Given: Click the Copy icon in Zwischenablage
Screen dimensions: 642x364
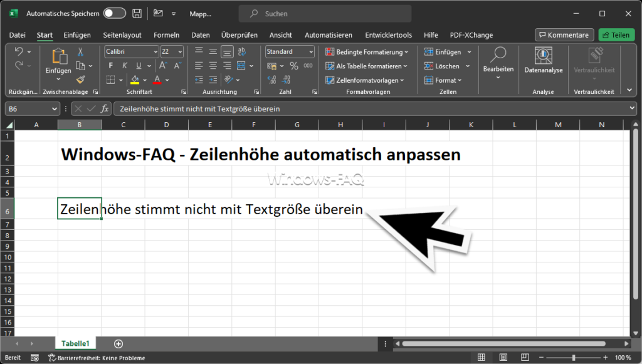Looking at the screenshot, I should [80, 66].
